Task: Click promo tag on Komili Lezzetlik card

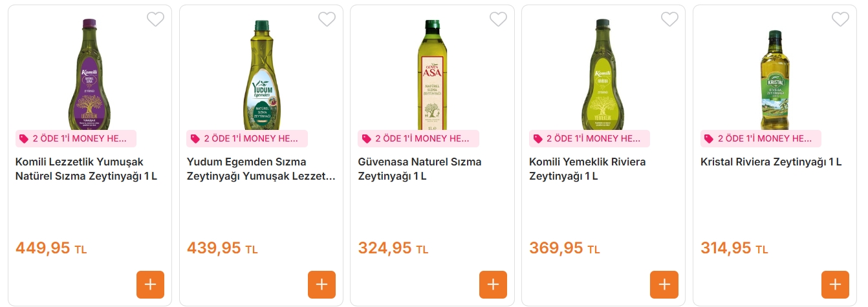Action: [x=76, y=138]
